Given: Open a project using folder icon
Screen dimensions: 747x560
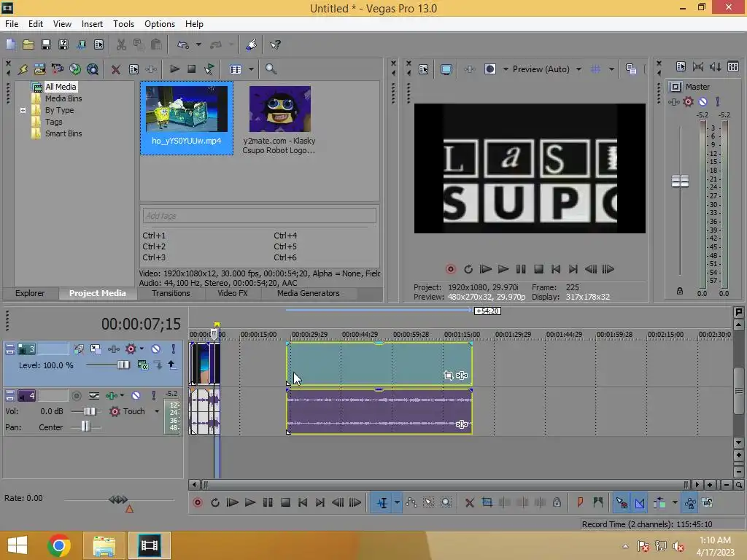Looking at the screenshot, I should tap(28, 44).
